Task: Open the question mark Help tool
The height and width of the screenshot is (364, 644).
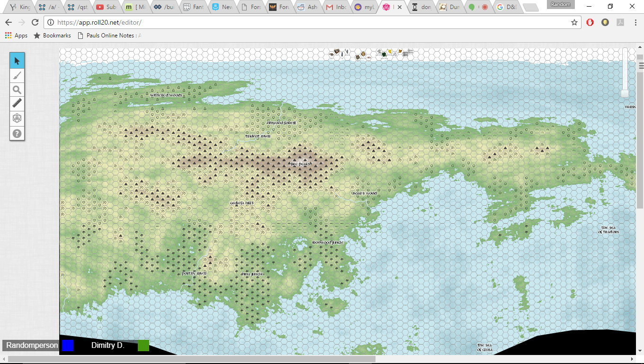Action: click(x=17, y=134)
